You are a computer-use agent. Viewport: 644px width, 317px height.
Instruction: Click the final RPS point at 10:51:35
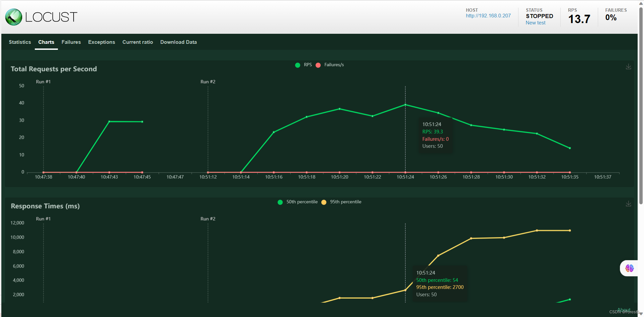pos(570,148)
